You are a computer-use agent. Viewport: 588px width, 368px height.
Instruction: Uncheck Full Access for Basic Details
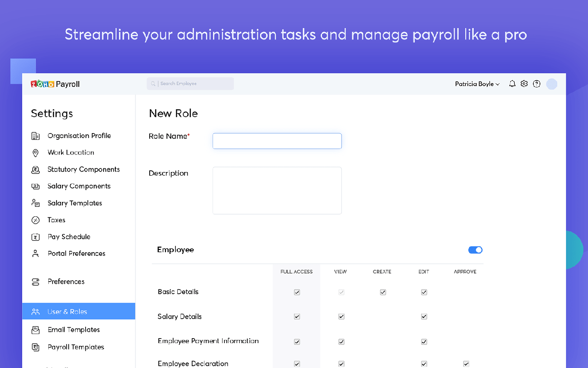click(x=297, y=292)
